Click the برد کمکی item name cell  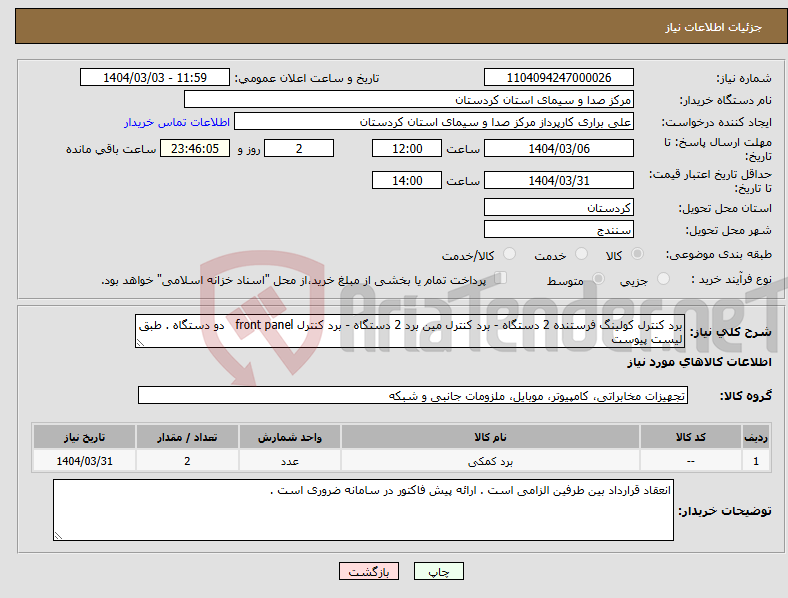click(490, 461)
